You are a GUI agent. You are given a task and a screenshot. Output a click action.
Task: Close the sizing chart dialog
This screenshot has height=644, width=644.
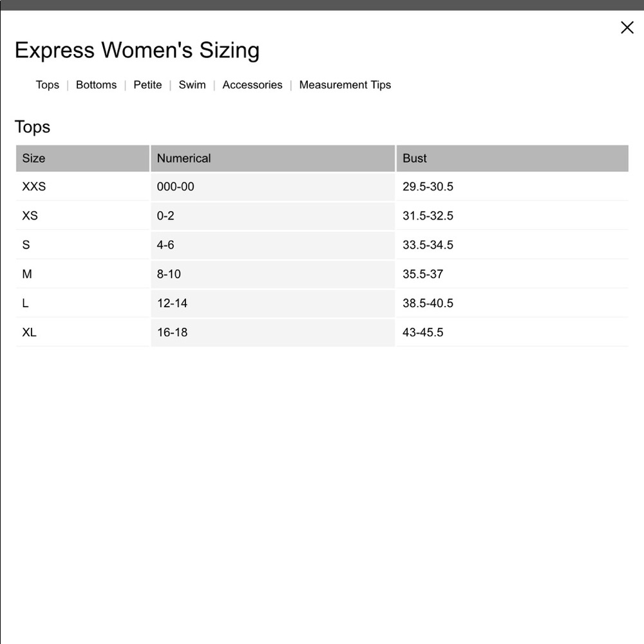(627, 28)
